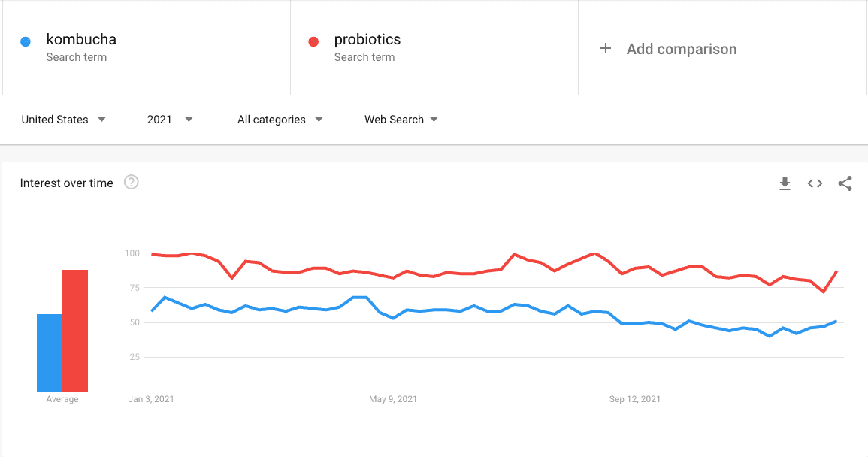This screenshot has width=868, height=457.
Task: Click the red probiotics average bar
Action: tap(75, 331)
